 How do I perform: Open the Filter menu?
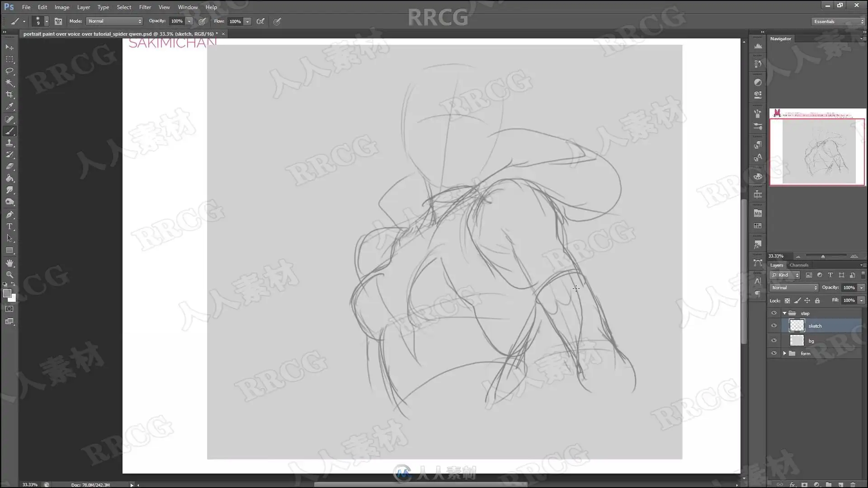point(145,7)
